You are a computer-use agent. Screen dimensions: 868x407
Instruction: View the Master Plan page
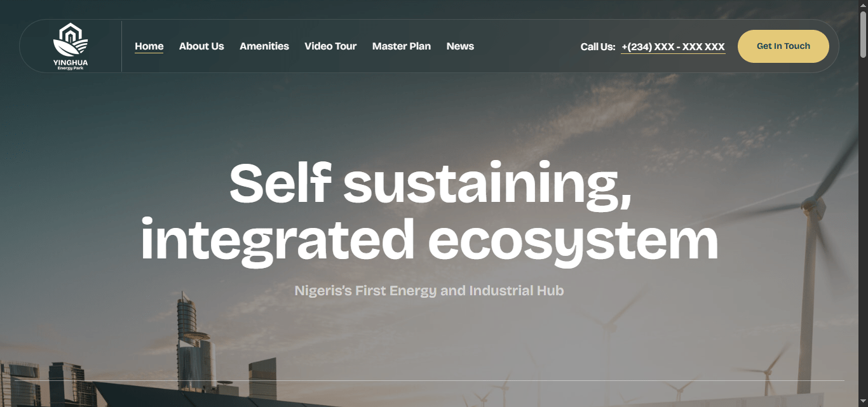click(402, 46)
